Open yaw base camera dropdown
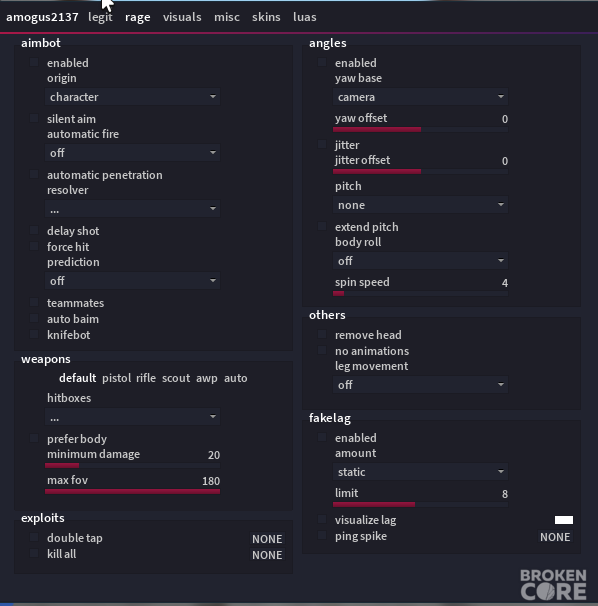 coord(421,97)
